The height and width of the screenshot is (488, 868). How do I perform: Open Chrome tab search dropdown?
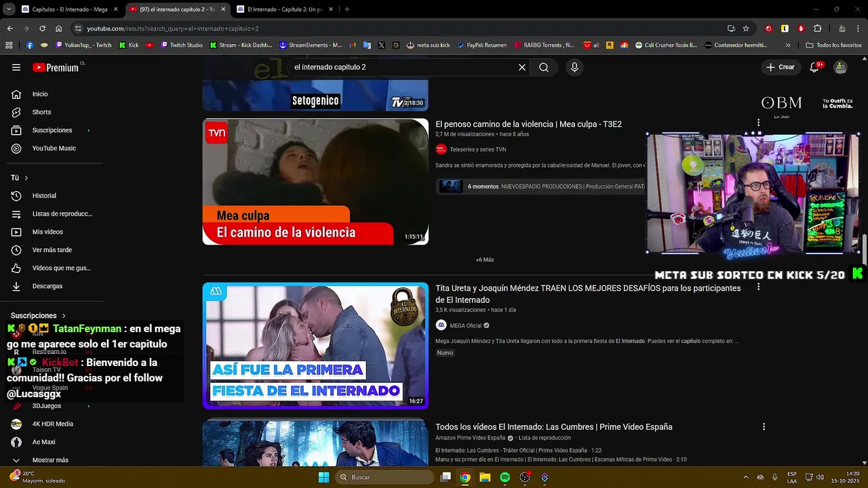9,9
